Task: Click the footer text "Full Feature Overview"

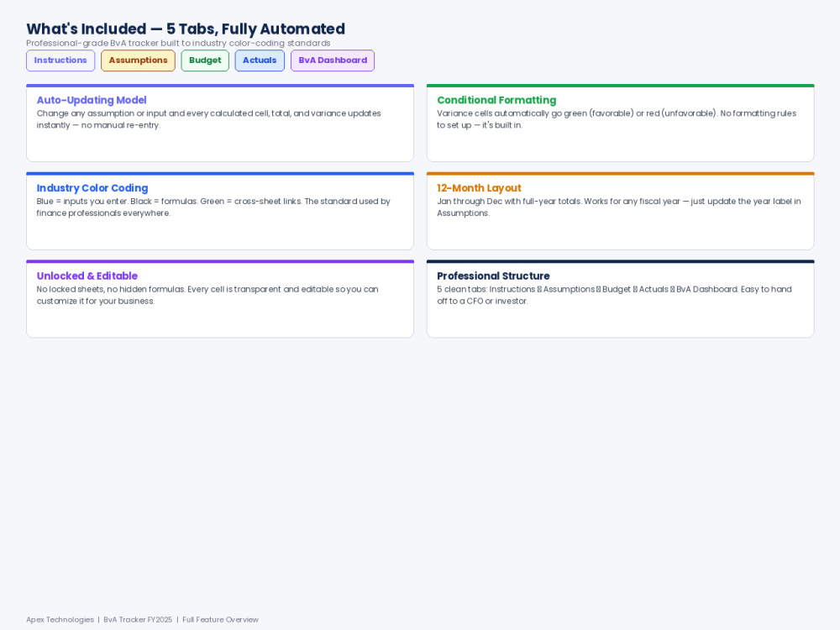Action: (220, 620)
